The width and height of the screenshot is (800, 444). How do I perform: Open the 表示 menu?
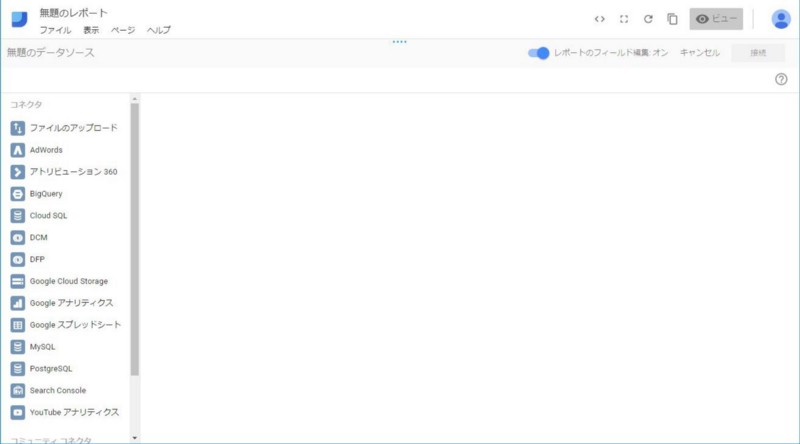[x=91, y=30]
